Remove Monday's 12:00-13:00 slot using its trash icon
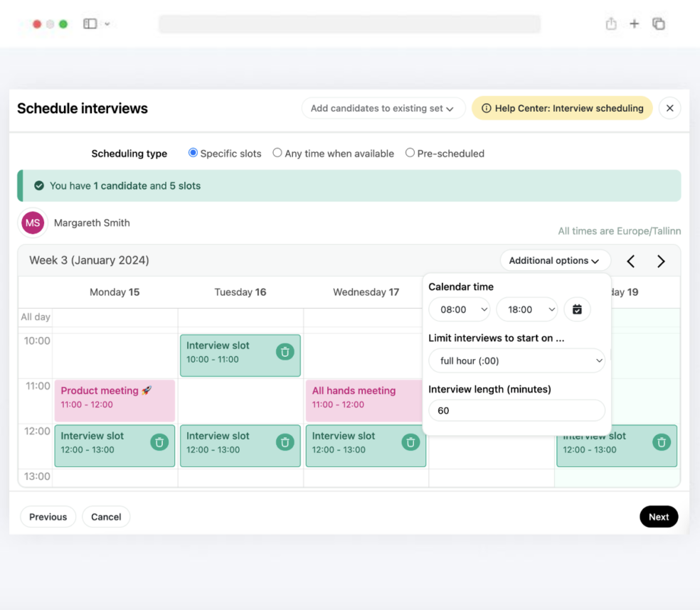The image size is (700, 610). (159, 442)
